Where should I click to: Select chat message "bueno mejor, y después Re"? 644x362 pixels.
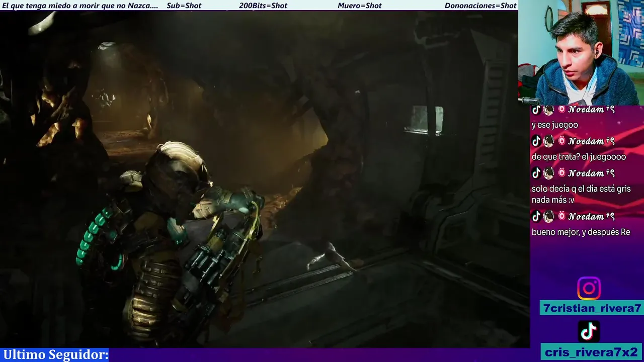pyautogui.click(x=581, y=232)
